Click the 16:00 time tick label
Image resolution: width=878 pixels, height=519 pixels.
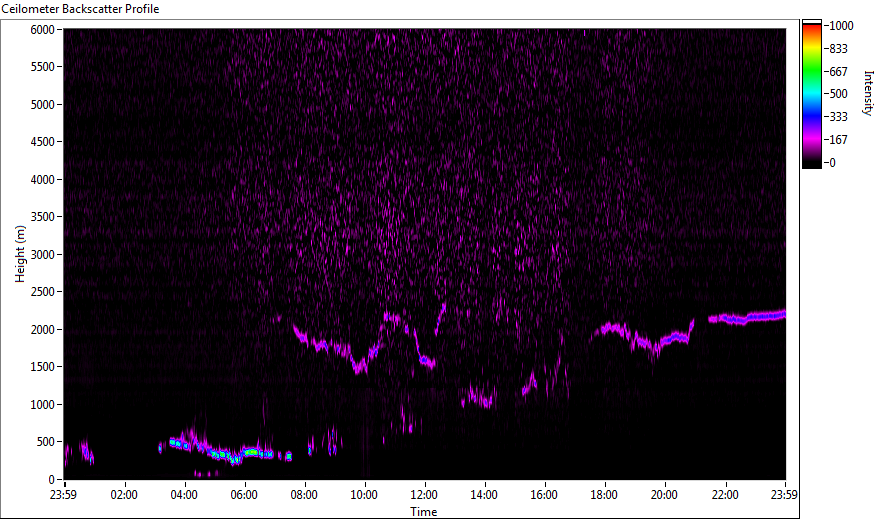click(544, 495)
